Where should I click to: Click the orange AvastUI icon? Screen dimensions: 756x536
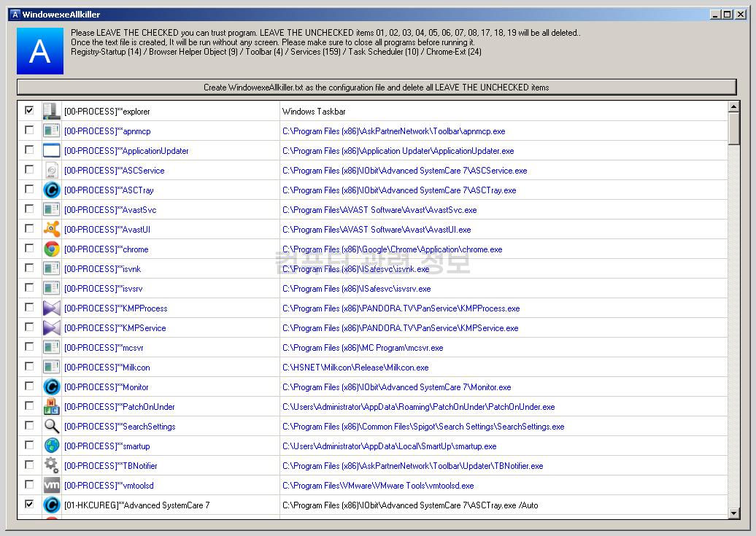[x=52, y=230]
